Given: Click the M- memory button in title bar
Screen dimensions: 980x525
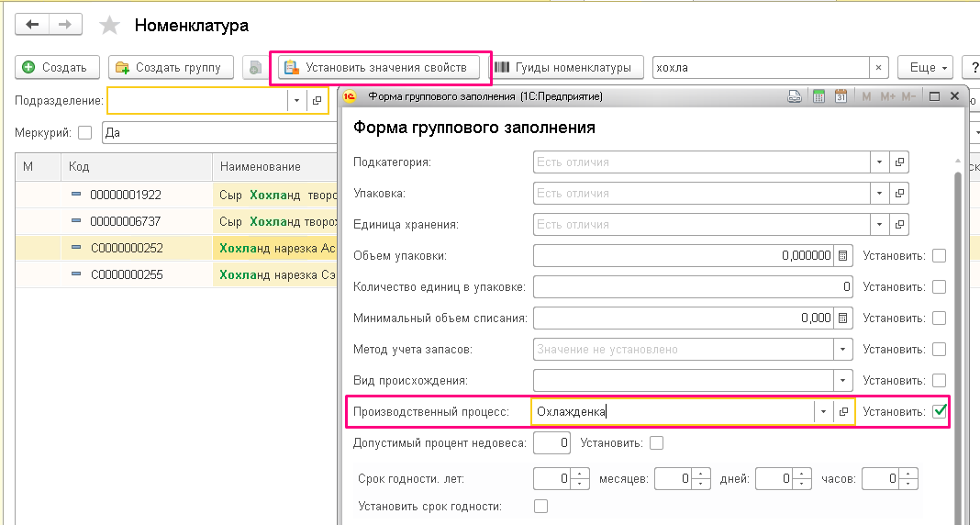Looking at the screenshot, I should coord(908,96).
